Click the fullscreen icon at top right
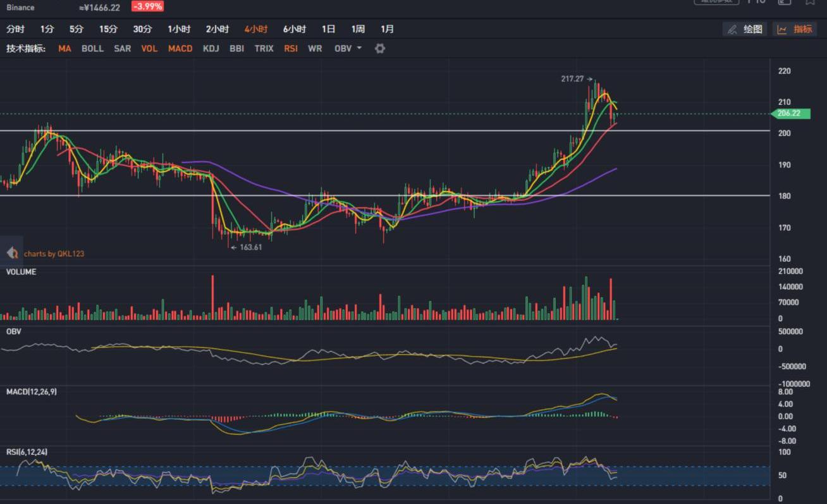The image size is (827, 504). click(784, 2)
